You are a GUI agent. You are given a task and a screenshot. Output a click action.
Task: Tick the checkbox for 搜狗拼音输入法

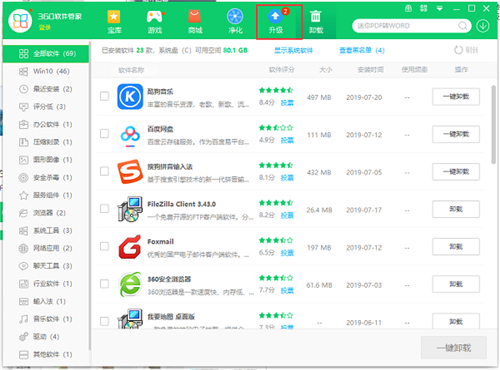coord(104,171)
